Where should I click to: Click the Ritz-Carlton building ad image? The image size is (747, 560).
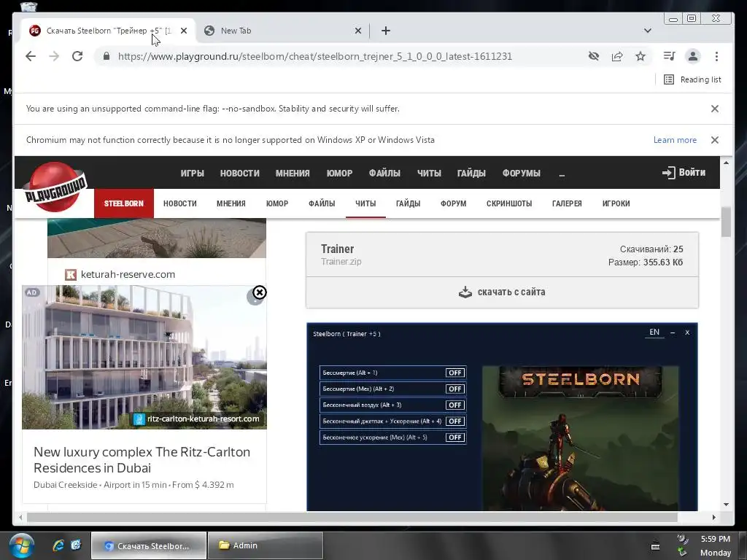pyautogui.click(x=144, y=357)
